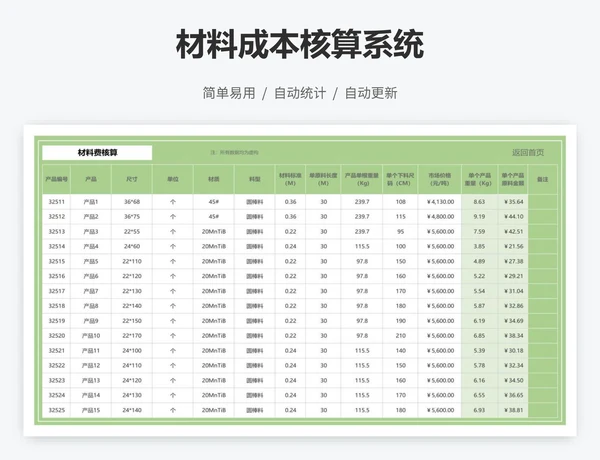Select the 20MnTiB cell in row 32513
The width and height of the screenshot is (600, 460).
tap(214, 232)
